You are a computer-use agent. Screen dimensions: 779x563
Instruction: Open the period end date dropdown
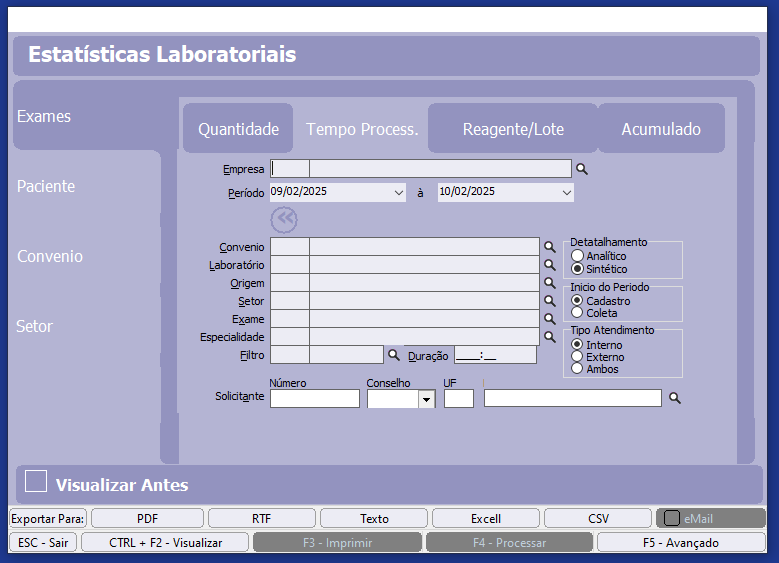[x=567, y=192]
